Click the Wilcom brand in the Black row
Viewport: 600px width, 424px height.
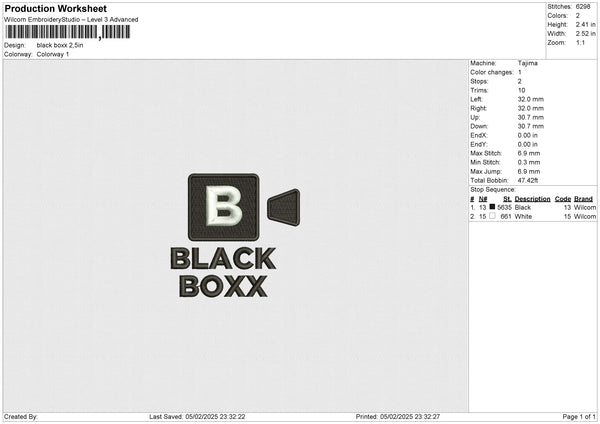tap(585, 207)
